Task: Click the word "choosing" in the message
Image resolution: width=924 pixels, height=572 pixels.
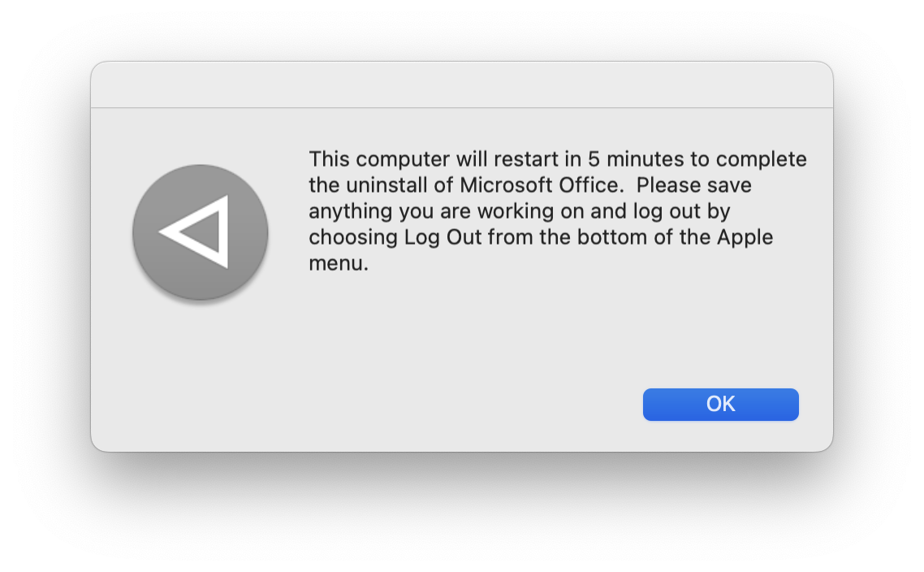Action: point(353,237)
